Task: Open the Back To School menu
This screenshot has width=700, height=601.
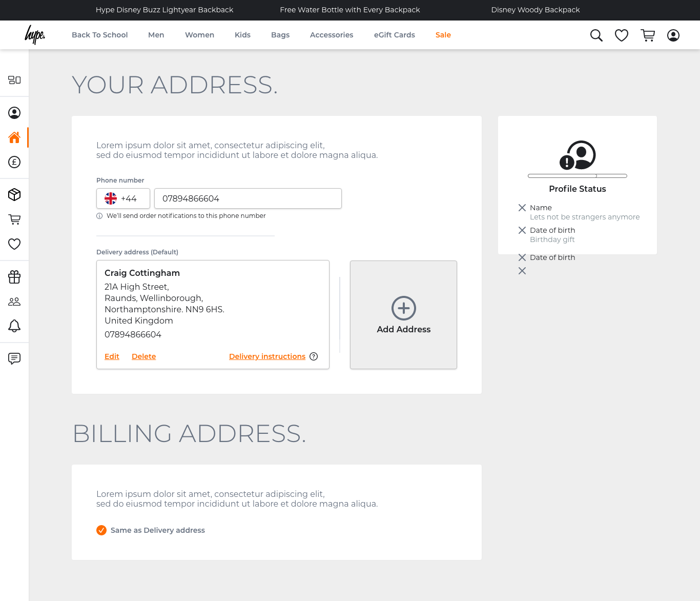Action: (x=99, y=35)
